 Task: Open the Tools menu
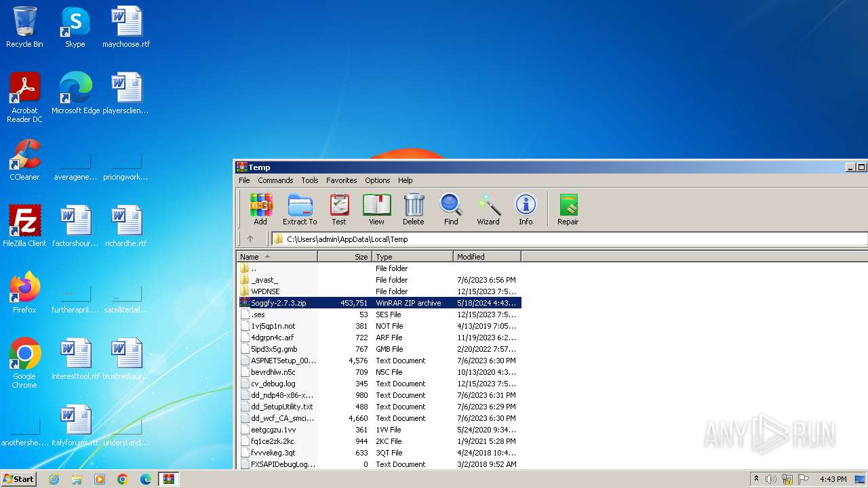click(310, 180)
